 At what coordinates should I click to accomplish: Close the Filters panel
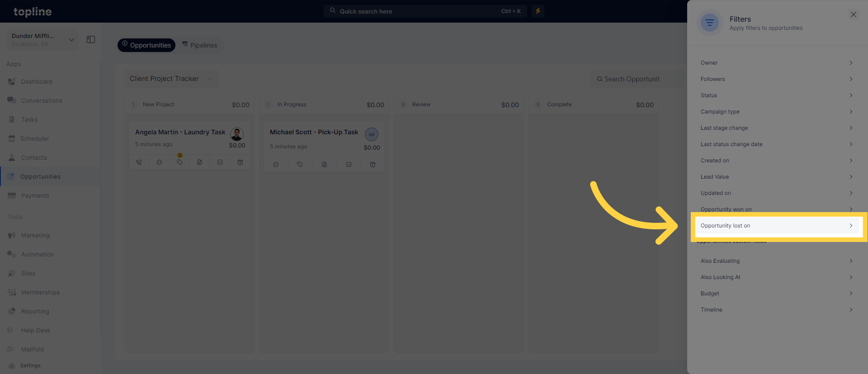[854, 14]
